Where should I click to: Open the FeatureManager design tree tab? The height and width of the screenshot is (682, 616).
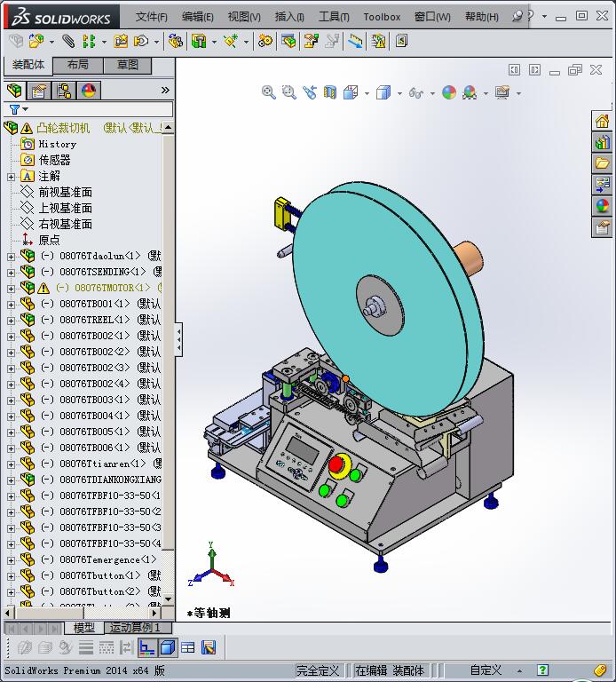(x=14, y=91)
